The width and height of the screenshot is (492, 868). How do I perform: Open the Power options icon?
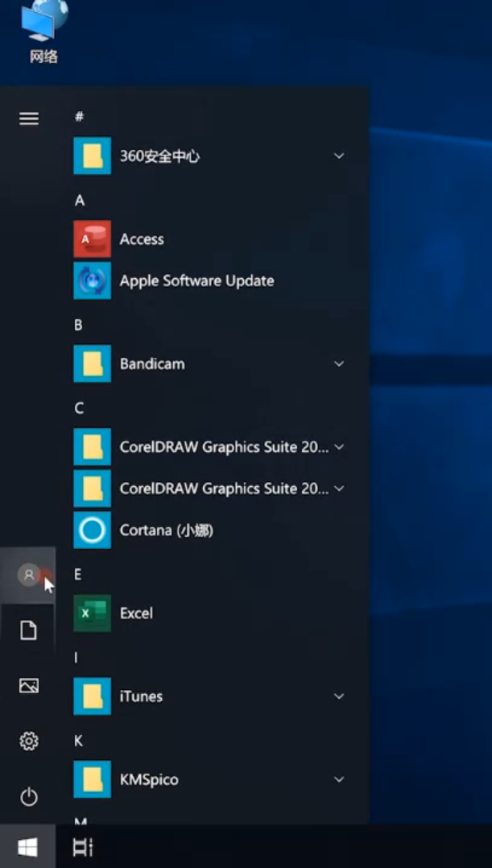(x=29, y=797)
